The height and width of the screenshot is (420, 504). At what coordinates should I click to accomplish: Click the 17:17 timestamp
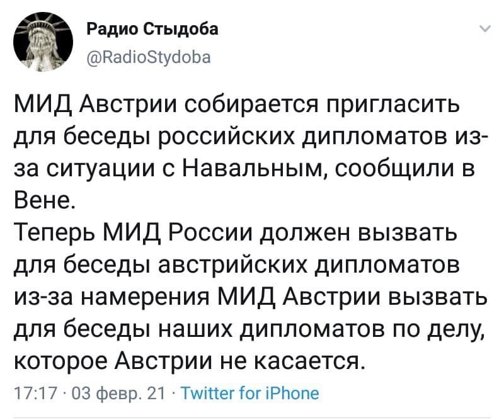pos(36,394)
